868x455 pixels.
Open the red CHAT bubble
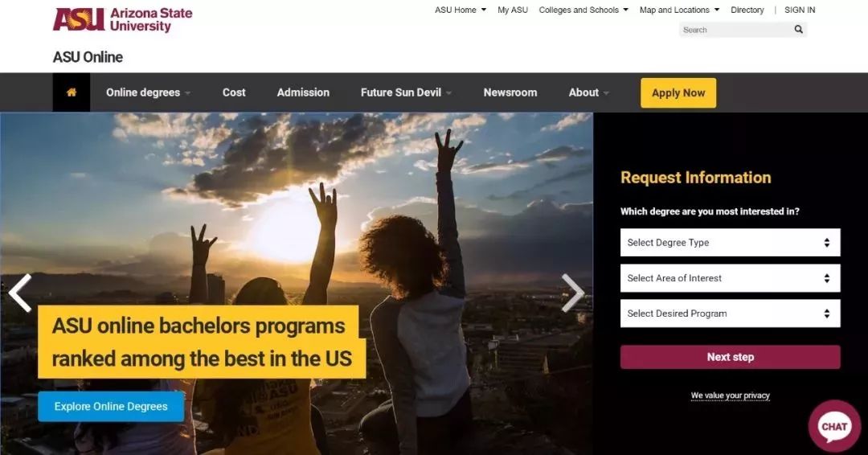pos(834,426)
